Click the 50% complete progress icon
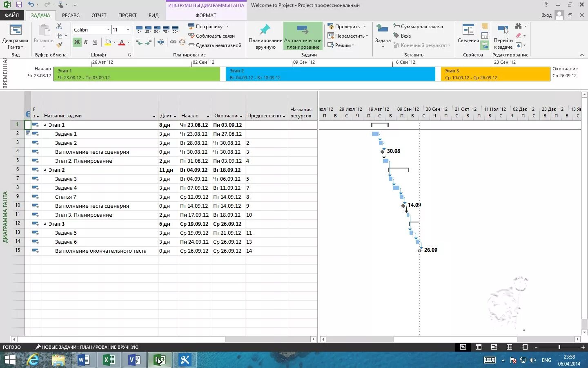This screenshot has height=368, width=588. pyautogui.click(x=157, y=29)
